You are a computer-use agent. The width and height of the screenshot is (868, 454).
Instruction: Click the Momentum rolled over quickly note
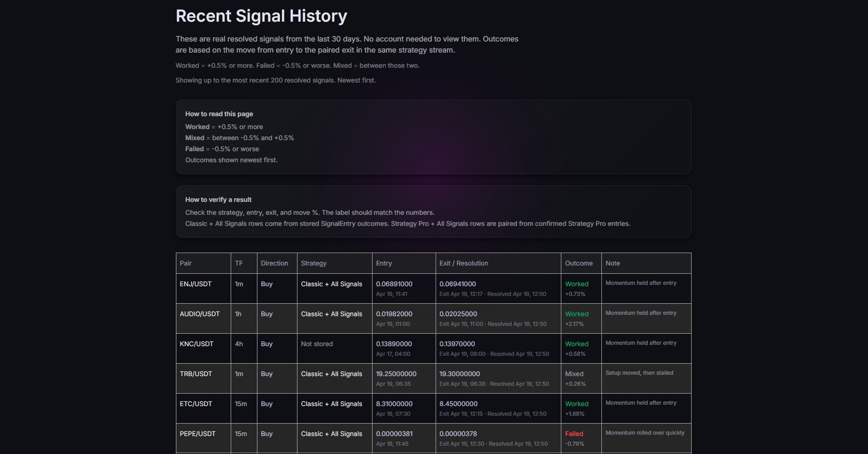click(x=645, y=433)
